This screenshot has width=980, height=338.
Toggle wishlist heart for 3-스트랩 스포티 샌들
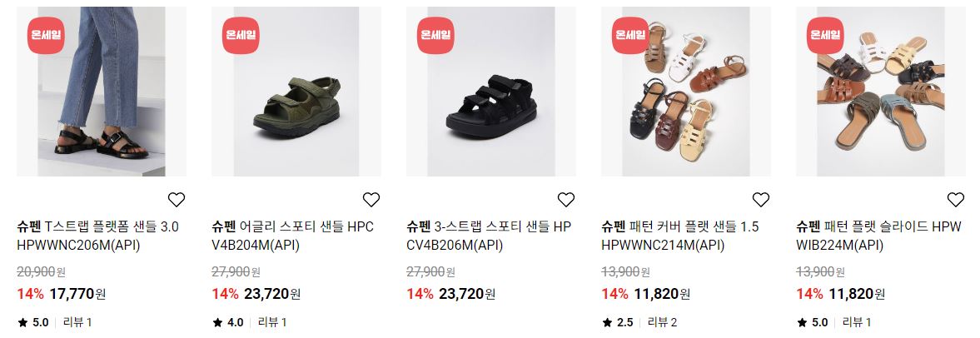click(565, 199)
